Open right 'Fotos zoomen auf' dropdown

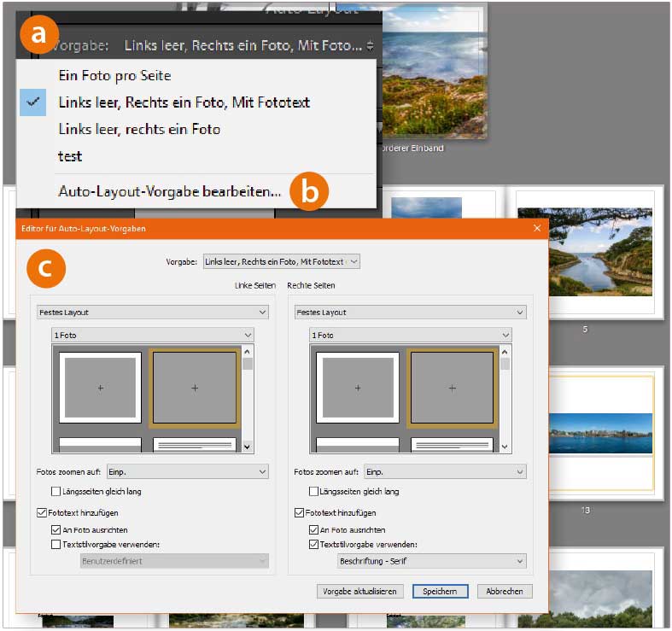point(444,471)
